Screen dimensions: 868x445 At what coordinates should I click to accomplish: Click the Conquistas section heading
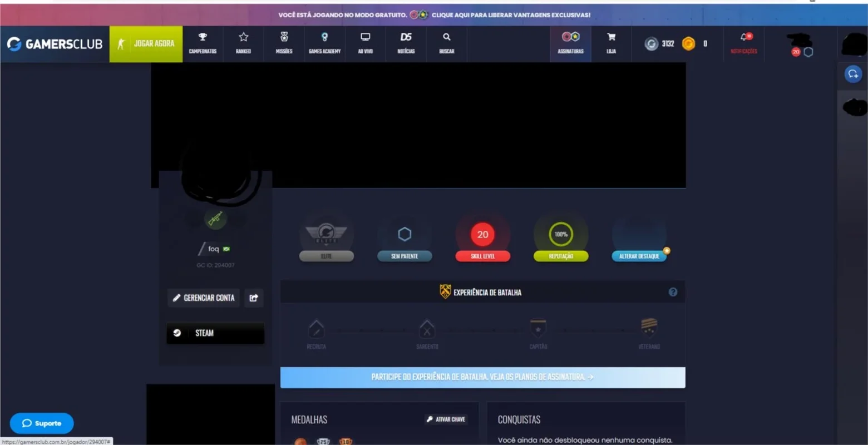point(519,419)
